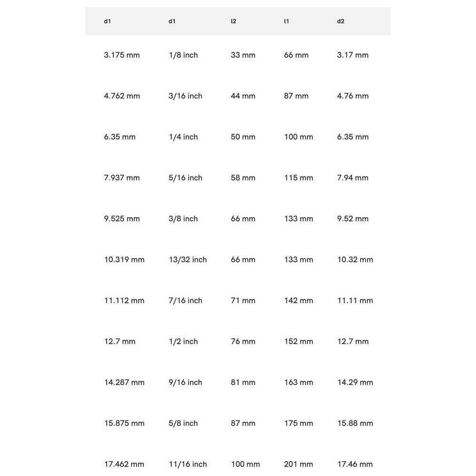
Task: Select the 1/2 inch cell
Action: point(183,342)
